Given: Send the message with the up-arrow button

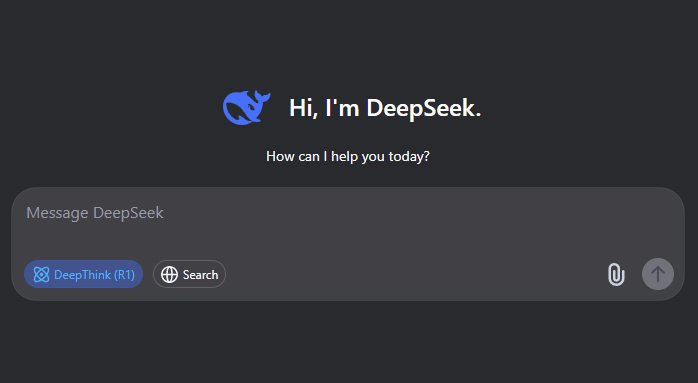Looking at the screenshot, I should [x=657, y=274].
